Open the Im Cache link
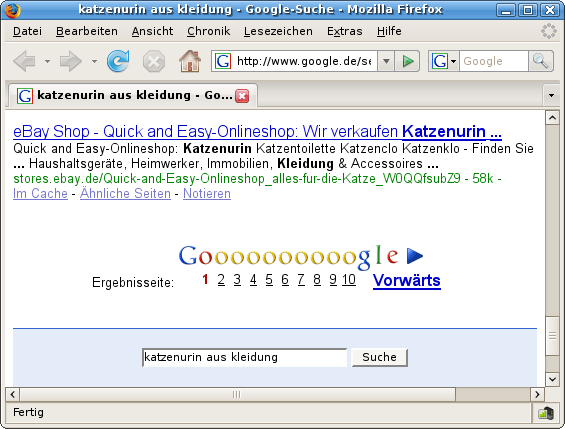 point(40,193)
